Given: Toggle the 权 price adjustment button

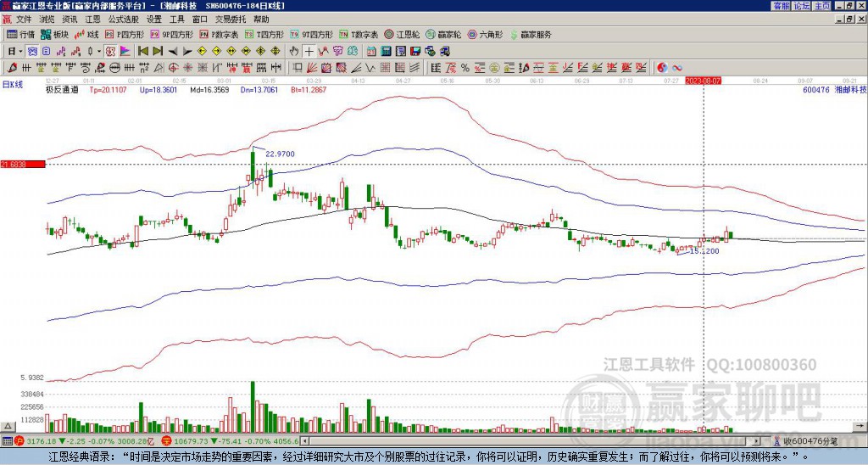Looking at the screenshot, I should pos(110,52).
